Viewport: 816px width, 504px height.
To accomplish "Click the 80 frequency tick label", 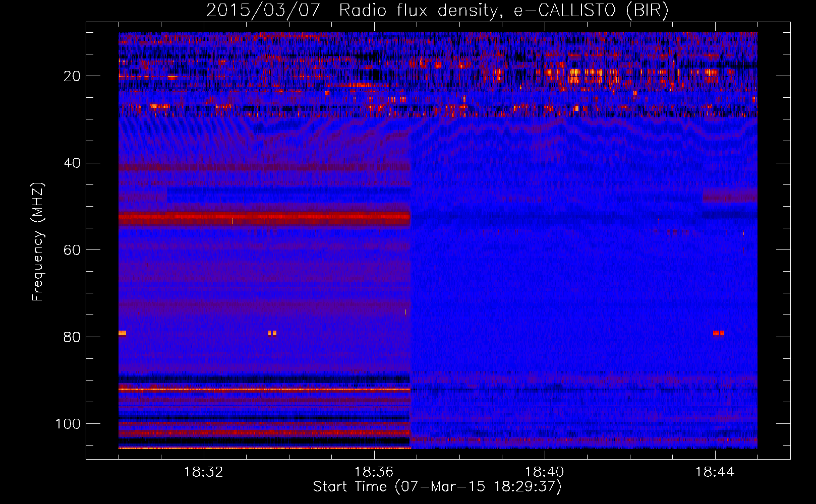I will coord(72,337).
